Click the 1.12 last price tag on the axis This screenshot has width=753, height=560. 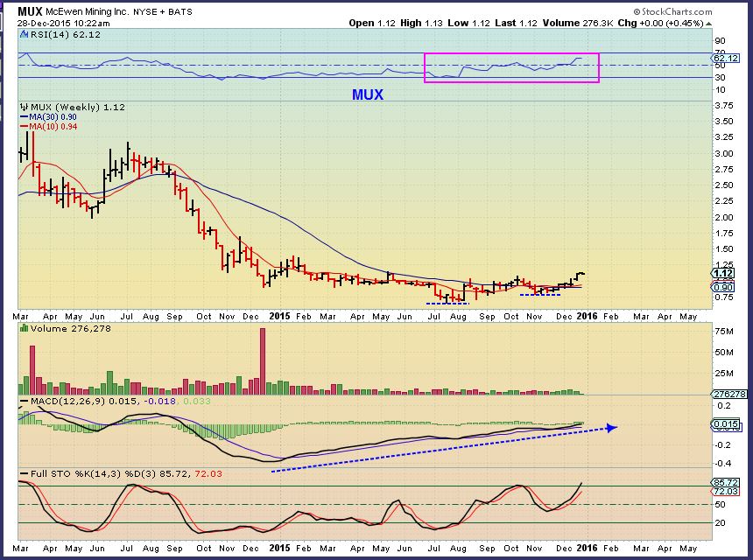pyautogui.click(x=723, y=273)
